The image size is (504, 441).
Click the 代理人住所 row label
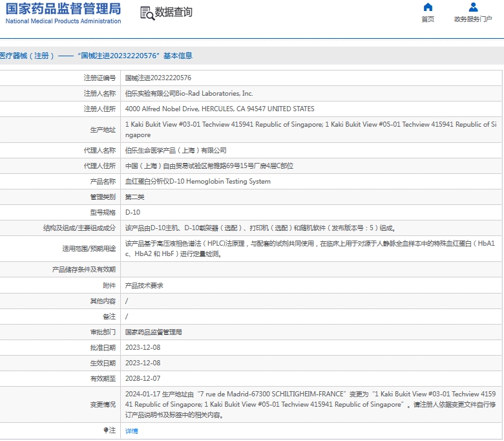tap(100, 166)
